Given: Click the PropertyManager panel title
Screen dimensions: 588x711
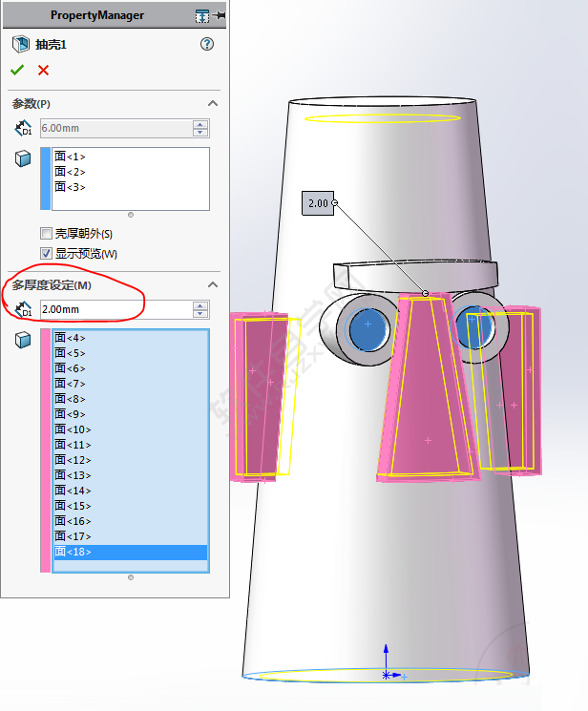Looking at the screenshot, I should coord(97,15).
